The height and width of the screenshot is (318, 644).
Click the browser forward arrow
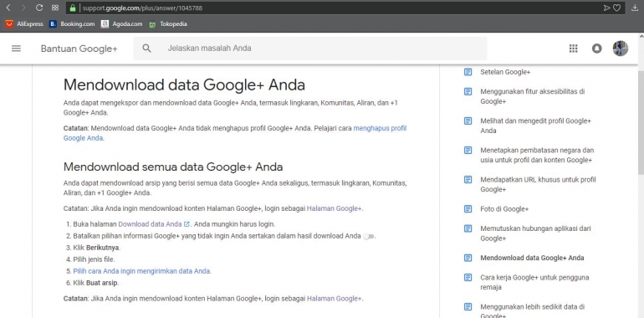[23, 8]
